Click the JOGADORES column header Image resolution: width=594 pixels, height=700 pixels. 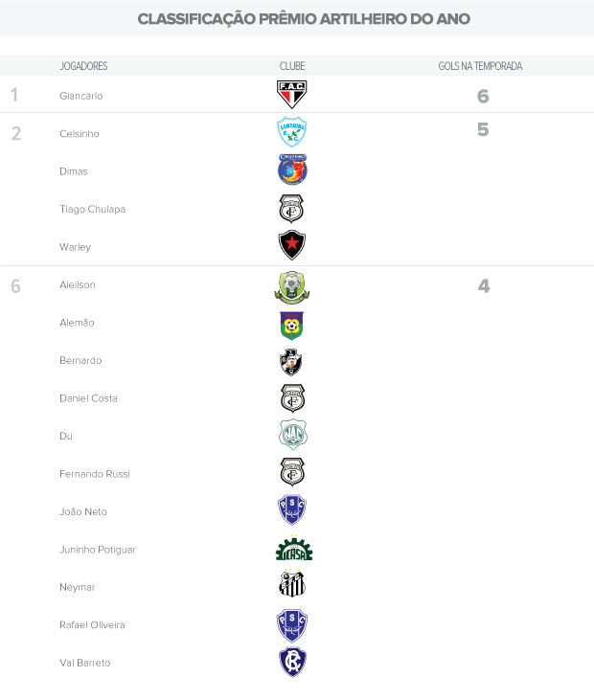[x=83, y=66]
